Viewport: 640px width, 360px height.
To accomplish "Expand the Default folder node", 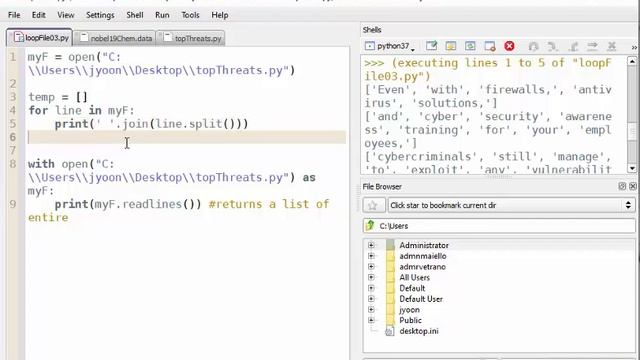I will [371, 288].
